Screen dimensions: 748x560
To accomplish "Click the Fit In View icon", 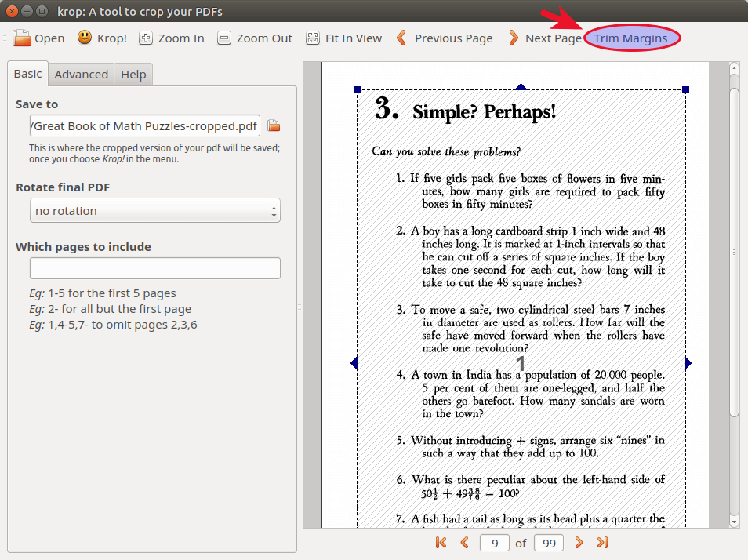I will [x=313, y=38].
